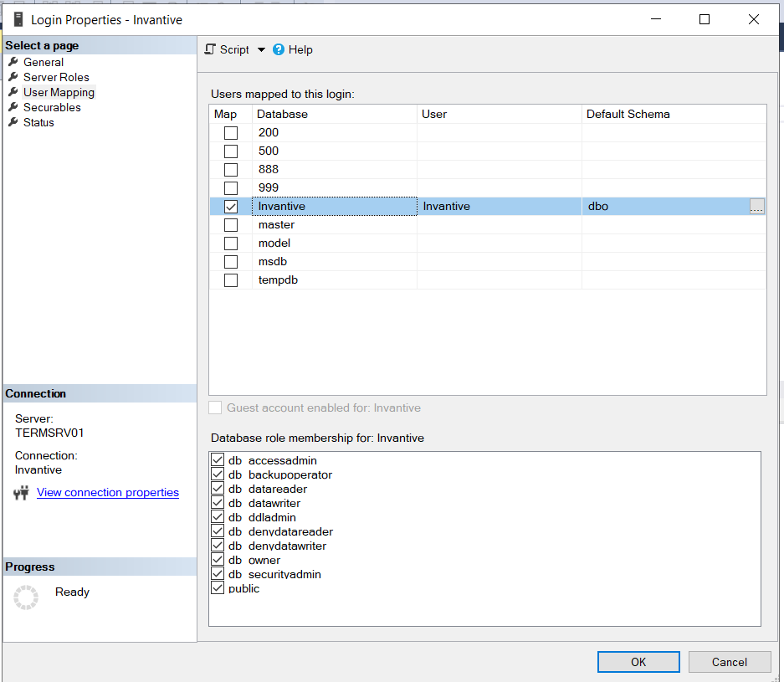Click the dbo default schema cell
The width and height of the screenshot is (784, 682).
click(x=666, y=206)
